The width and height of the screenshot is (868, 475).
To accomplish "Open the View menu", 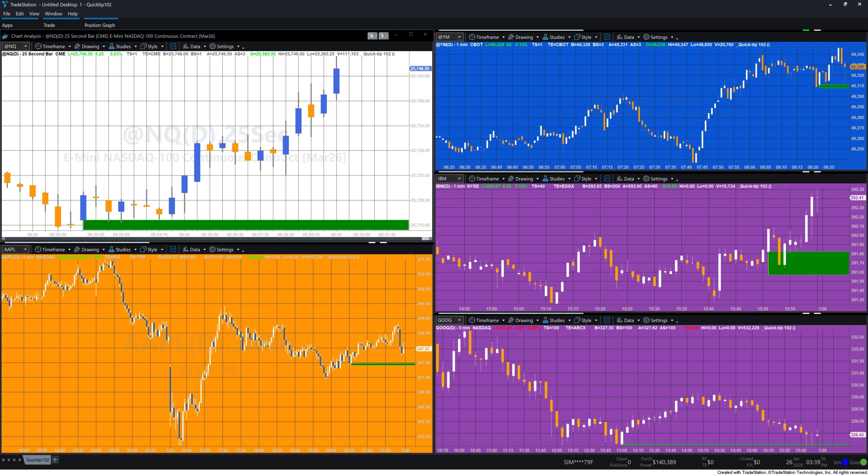I will 34,14.
